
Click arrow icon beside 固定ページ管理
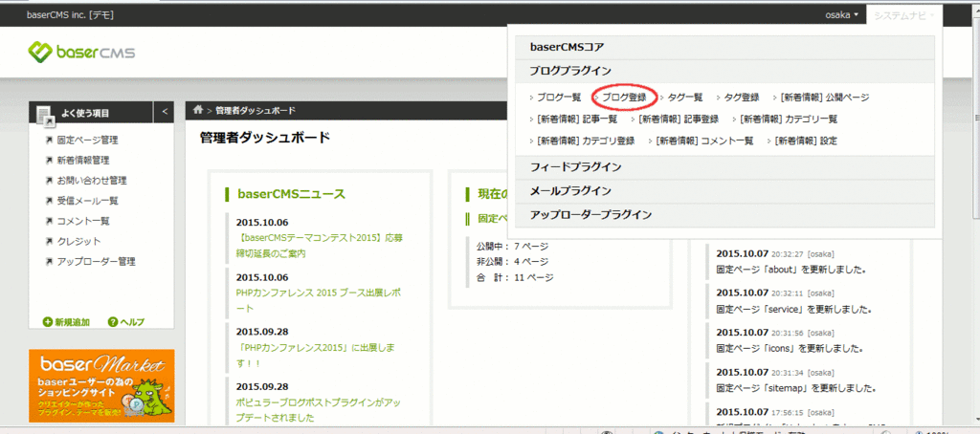(50, 141)
